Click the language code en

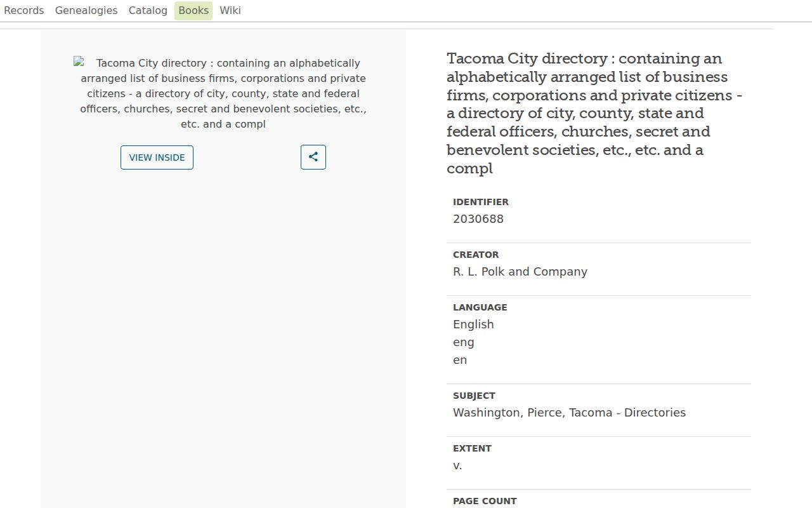(x=460, y=360)
